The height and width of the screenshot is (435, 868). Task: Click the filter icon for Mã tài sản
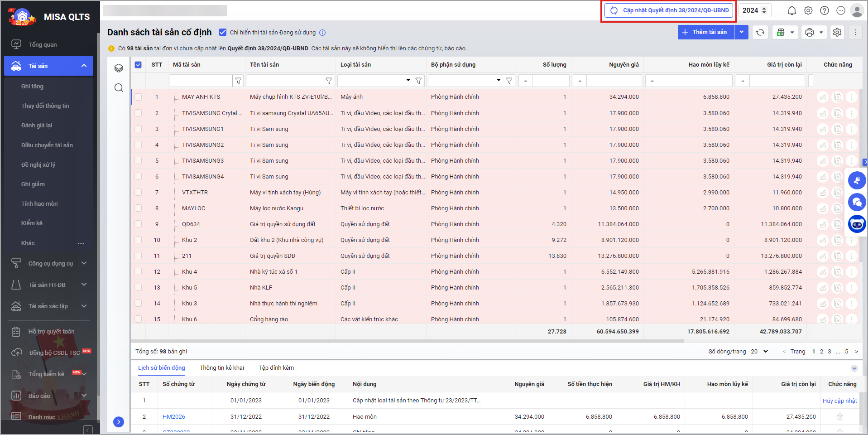coord(238,81)
